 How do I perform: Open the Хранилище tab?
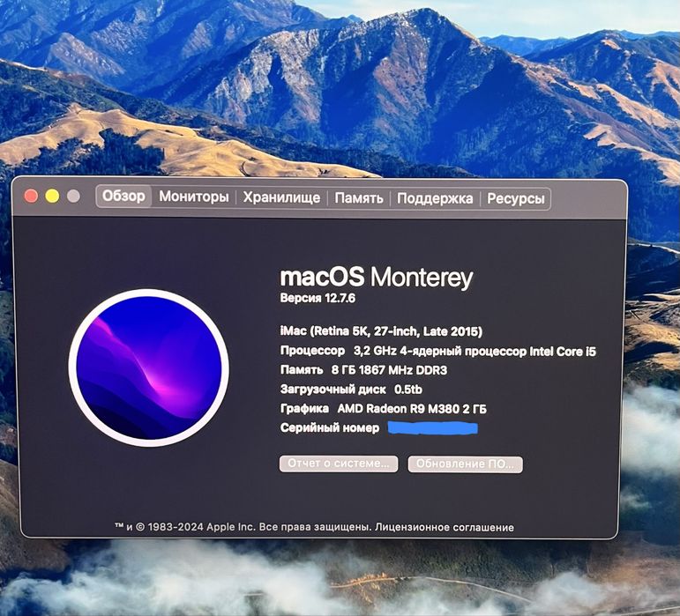pyautogui.click(x=281, y=197)
